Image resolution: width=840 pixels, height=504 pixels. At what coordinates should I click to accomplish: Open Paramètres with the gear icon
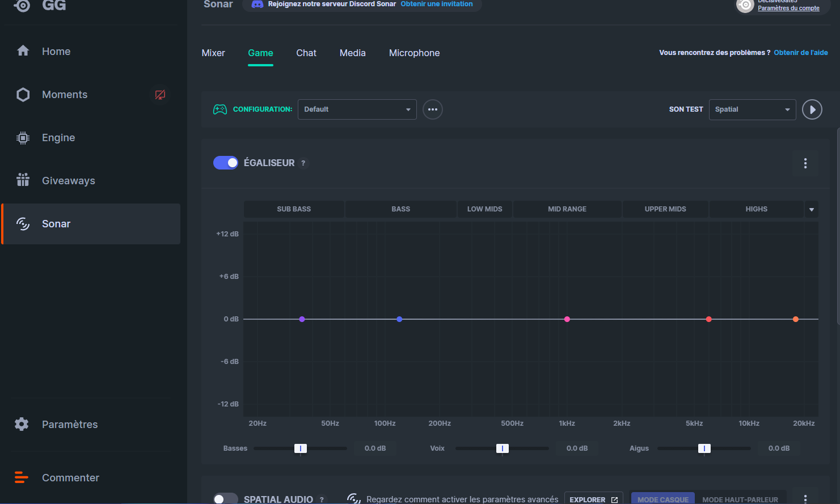coord(69,425)
